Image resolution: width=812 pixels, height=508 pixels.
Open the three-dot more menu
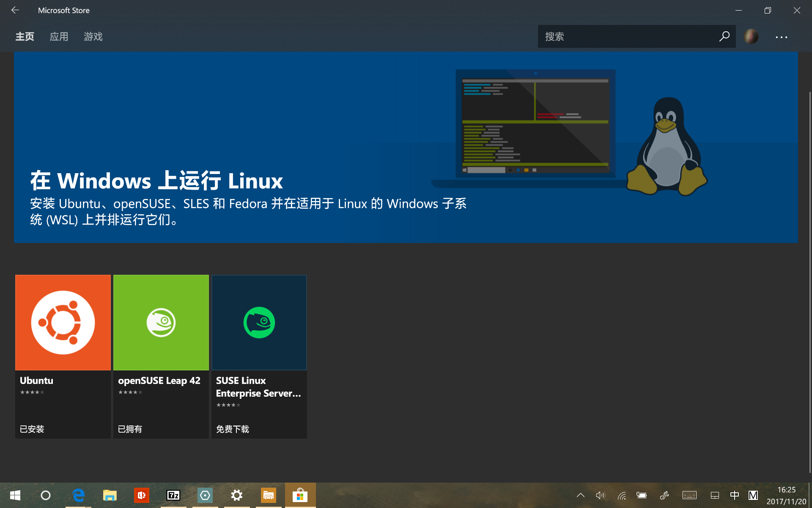click(781, 37)
